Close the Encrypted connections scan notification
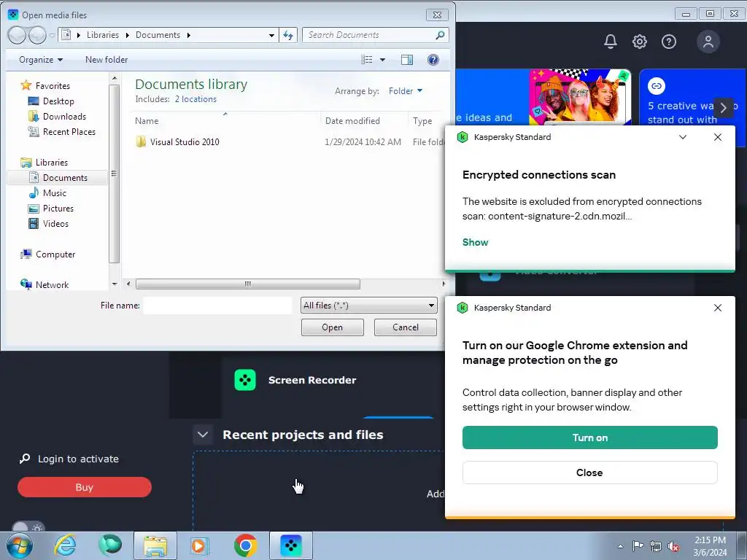Screen dimensions: 747x560 (x=718, y=137)
